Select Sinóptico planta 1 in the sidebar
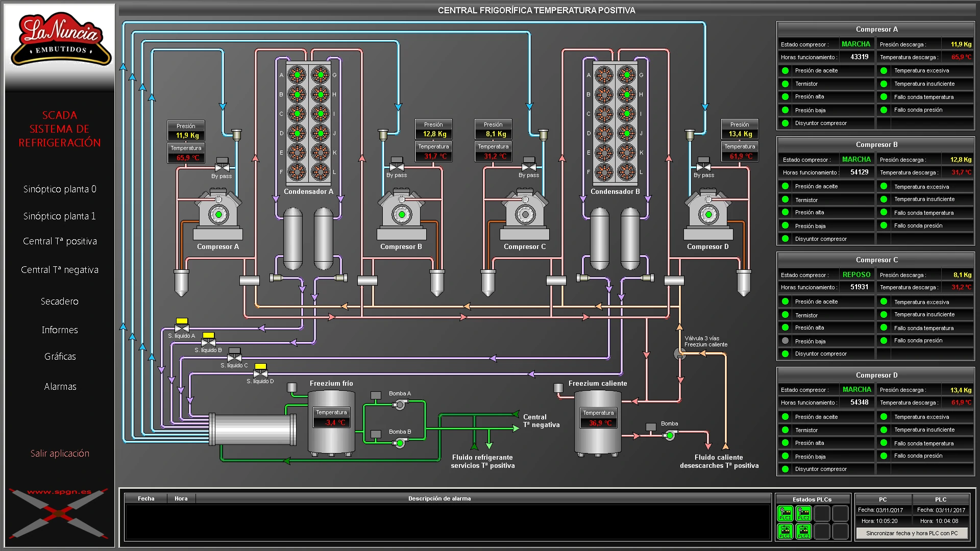The width and height of the screenshot is (980, 551). point(60,216)
